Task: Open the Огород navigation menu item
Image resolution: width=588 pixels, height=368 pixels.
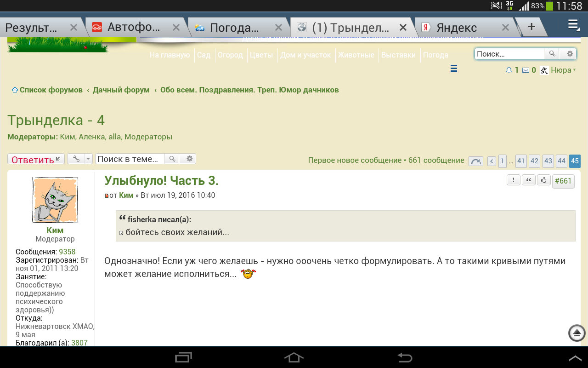Action: point(230,55)
